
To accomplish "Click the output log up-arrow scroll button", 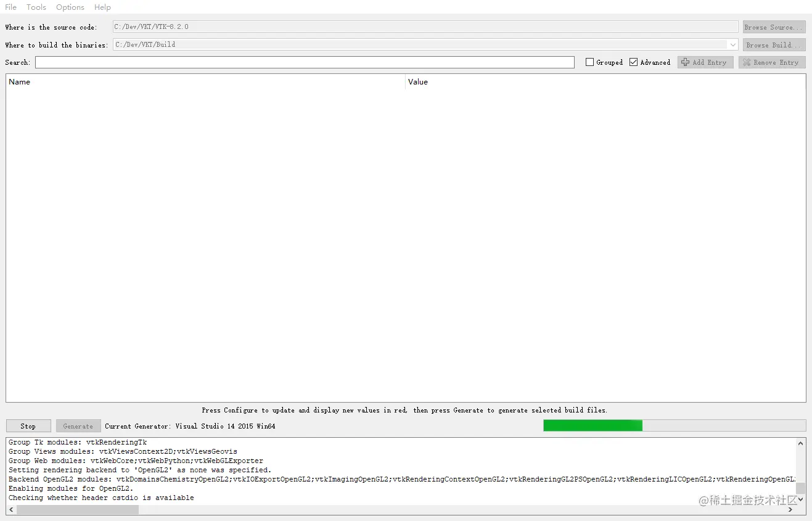I will click(x=800, y=443).
